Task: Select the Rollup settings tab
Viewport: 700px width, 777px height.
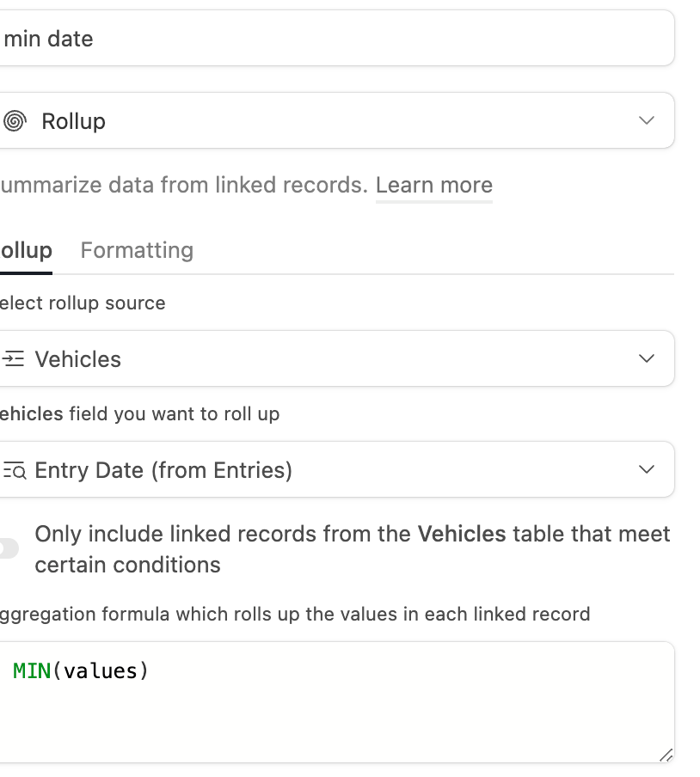Action: pos(26,250)
